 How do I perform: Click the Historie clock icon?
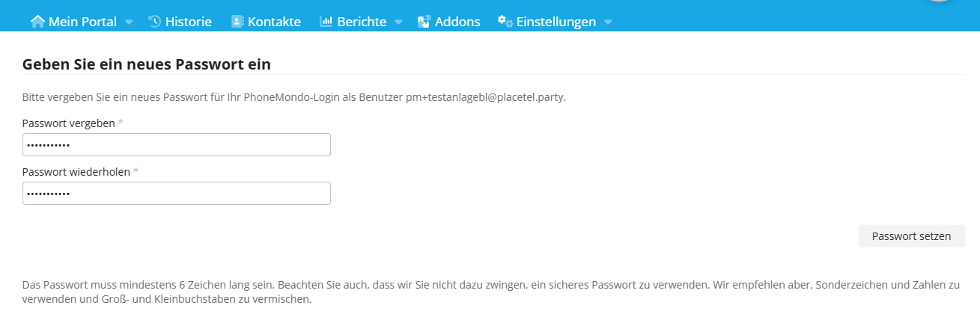click(154, 22)
